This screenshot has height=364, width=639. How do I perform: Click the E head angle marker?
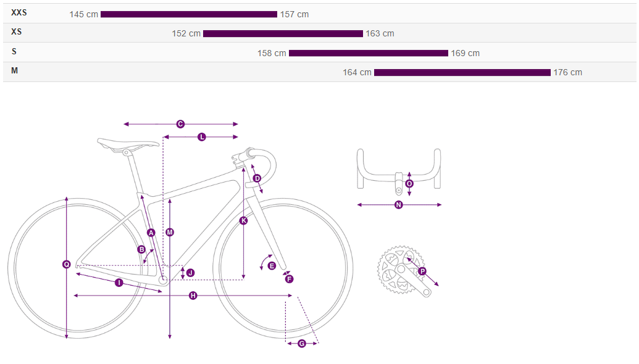pyautogui.click(x=272, y=265)
